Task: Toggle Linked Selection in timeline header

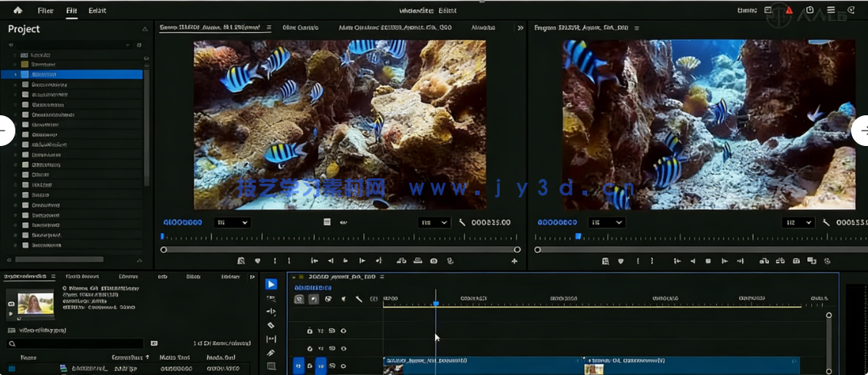Action: tap(328, 299)
